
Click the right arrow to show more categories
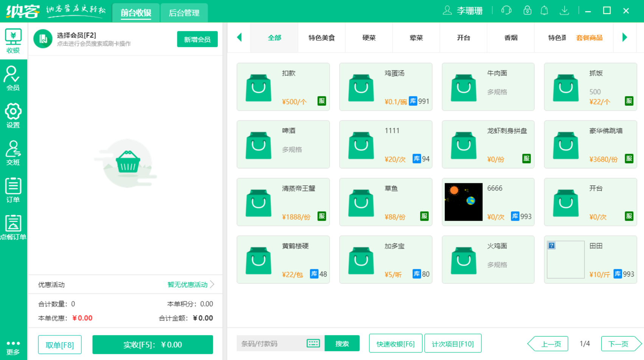point(625,38)
